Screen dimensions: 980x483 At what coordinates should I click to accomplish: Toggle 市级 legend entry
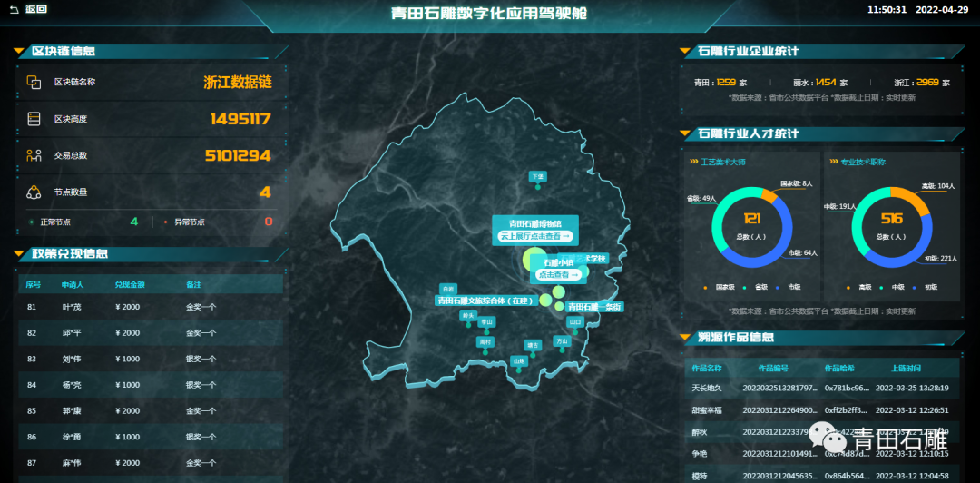(789, 287)
